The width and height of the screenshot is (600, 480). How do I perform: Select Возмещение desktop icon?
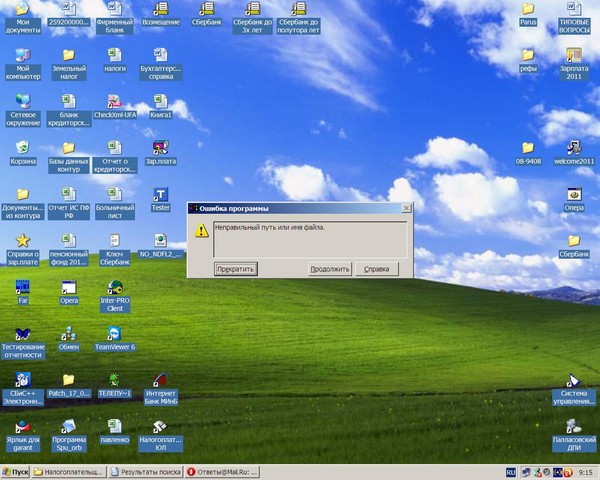click(161, 13)
